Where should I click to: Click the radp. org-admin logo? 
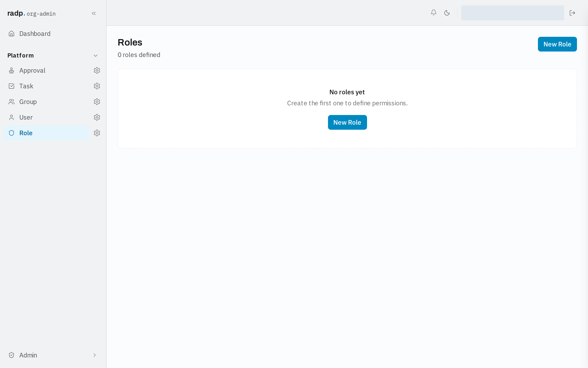tap(31, 13)
